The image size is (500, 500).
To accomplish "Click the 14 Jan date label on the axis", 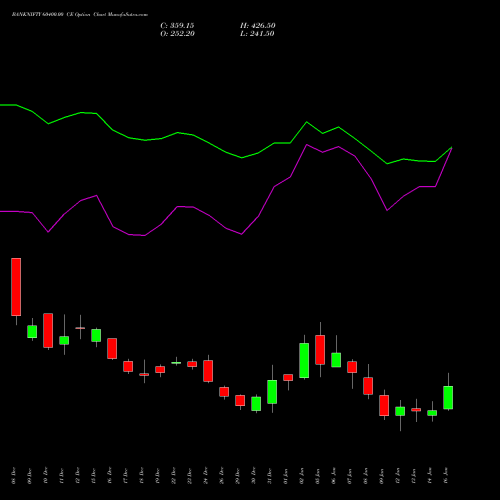I will pyautogui.click(x=429, y=476).
